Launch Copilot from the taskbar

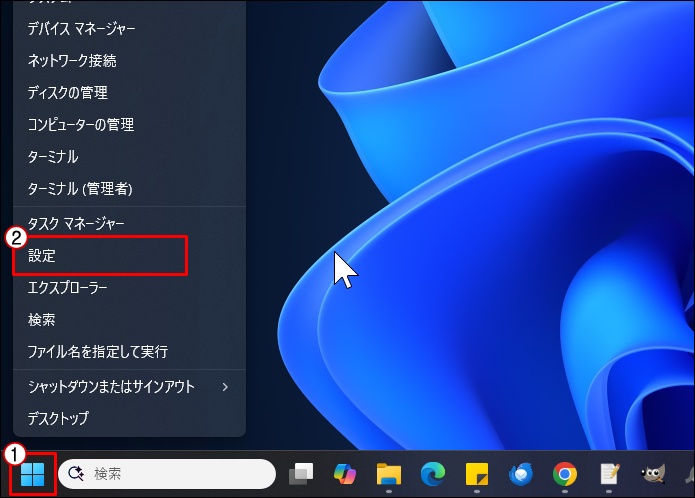345,474
